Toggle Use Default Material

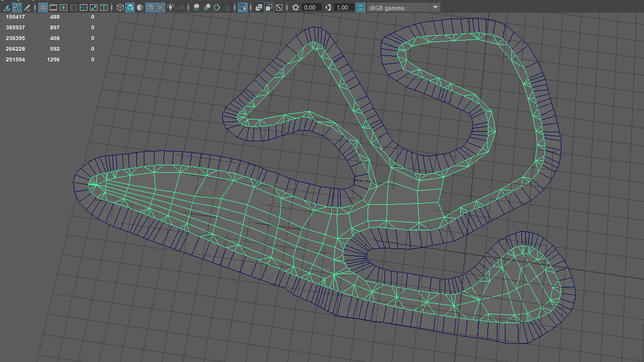[140, 7]
